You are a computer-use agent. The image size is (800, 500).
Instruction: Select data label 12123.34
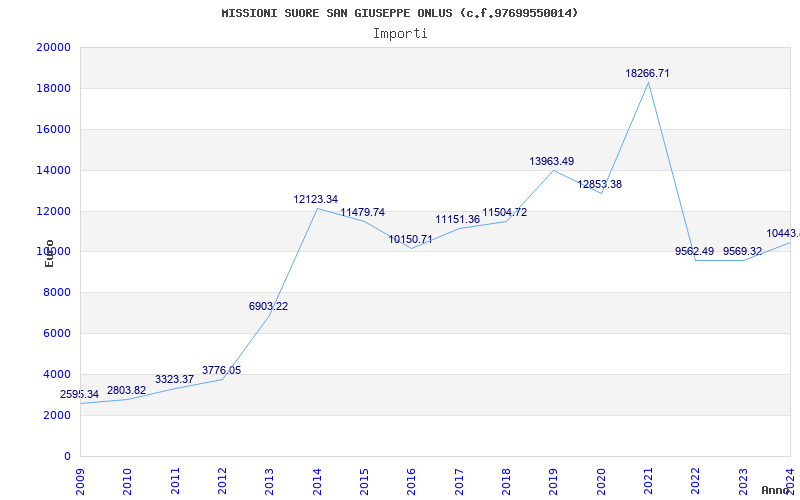point(315,199)
